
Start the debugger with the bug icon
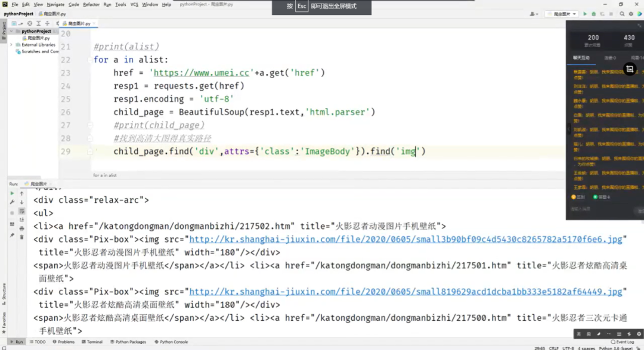point(593,14)
